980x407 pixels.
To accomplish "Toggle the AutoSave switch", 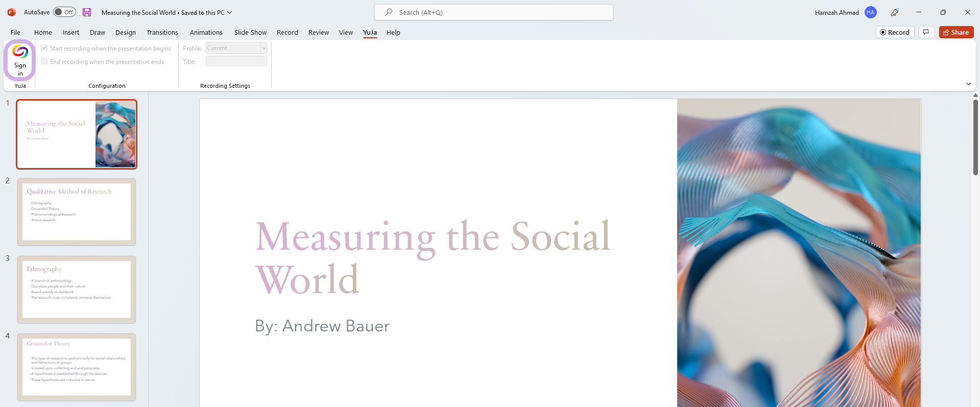I will point(64,12).
